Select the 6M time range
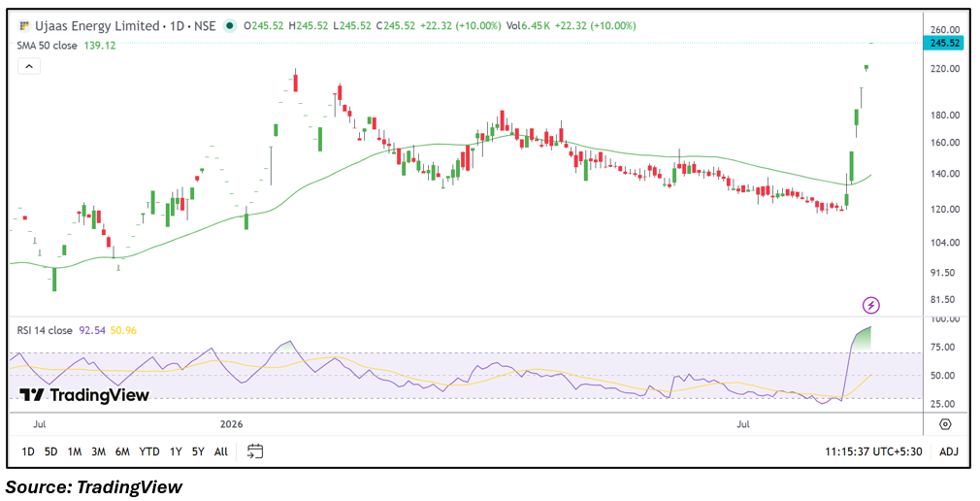Screen dimensions: 980x501 (x=122, y=451)
